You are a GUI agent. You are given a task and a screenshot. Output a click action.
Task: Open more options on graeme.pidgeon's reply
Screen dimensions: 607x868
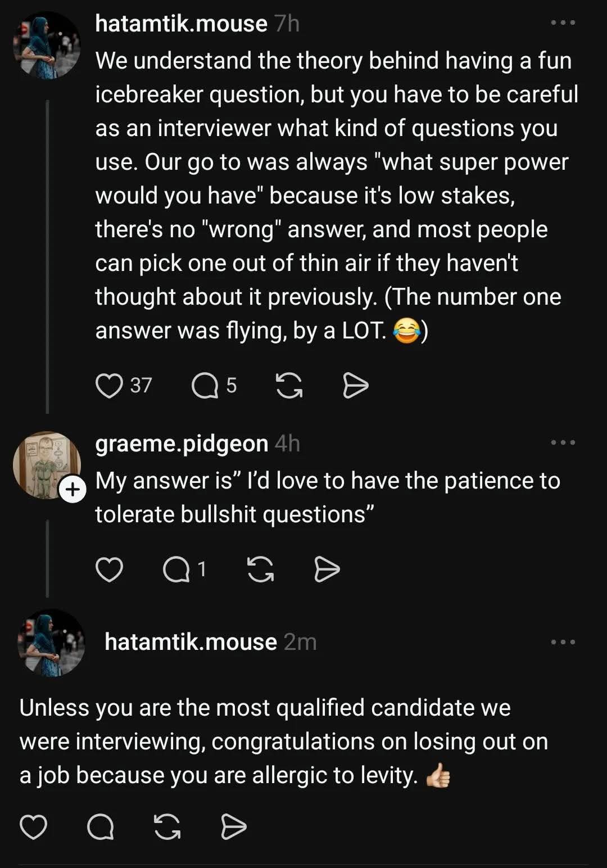pyautogui.click(x=563, y=443)
